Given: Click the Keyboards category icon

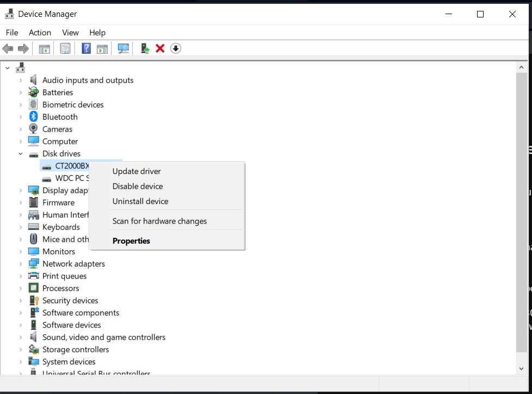Looking at the screenshot, I should tap(33, 227).
